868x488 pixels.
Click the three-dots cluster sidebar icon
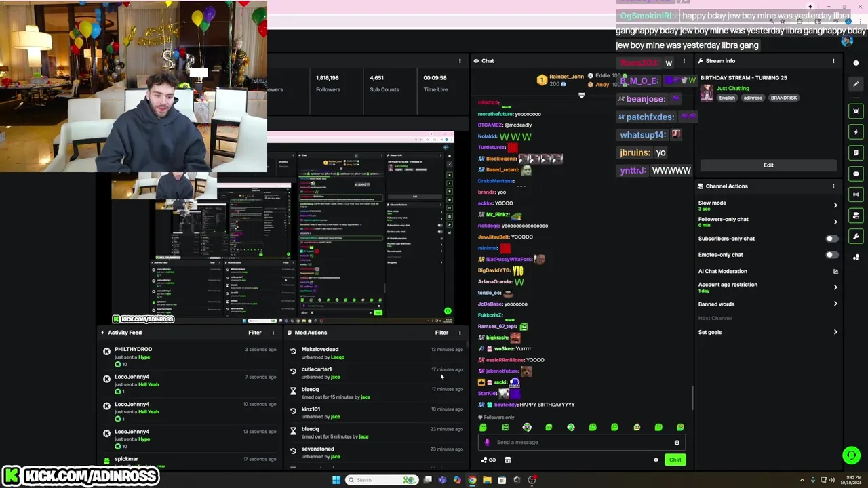tap(856, 257)
